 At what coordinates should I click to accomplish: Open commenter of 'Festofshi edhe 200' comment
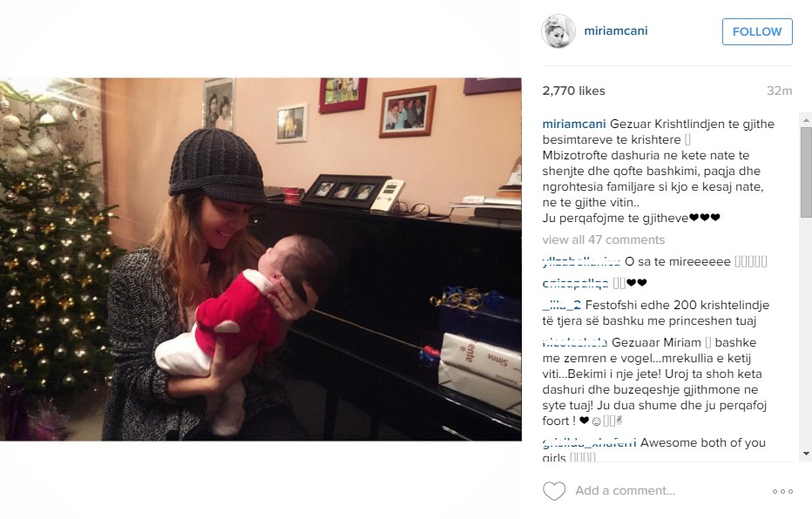click(561, 306)
